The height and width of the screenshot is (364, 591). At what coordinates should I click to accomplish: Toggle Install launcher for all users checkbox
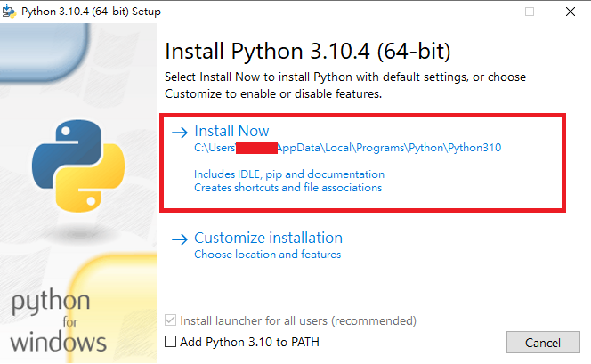point(171,320)
